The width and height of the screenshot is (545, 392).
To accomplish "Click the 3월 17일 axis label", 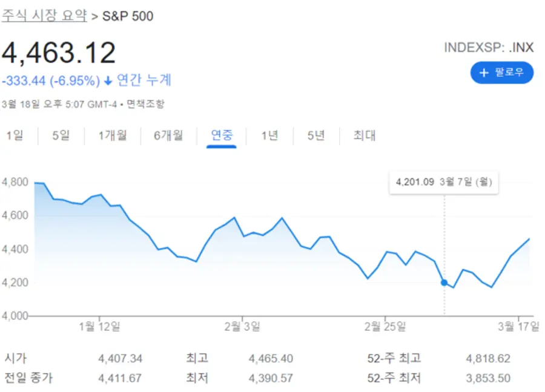I will (518, 327).
